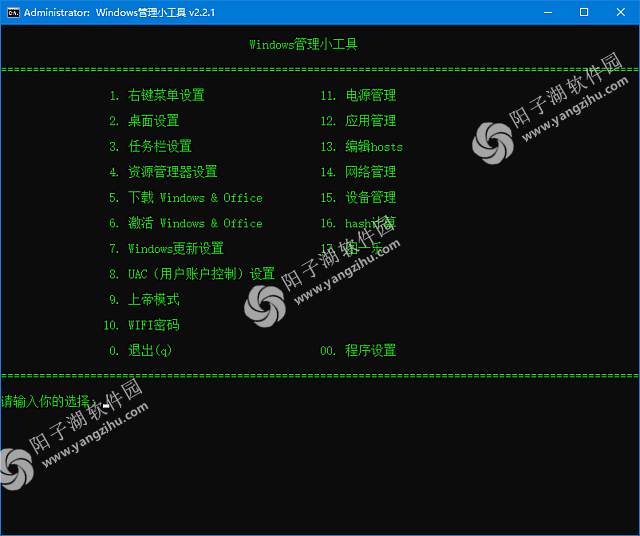The height and width of the screenshot is (536, 640).
Task: Click the '请输入你的选择' input prompt
Action: click(x=49, y=402)
